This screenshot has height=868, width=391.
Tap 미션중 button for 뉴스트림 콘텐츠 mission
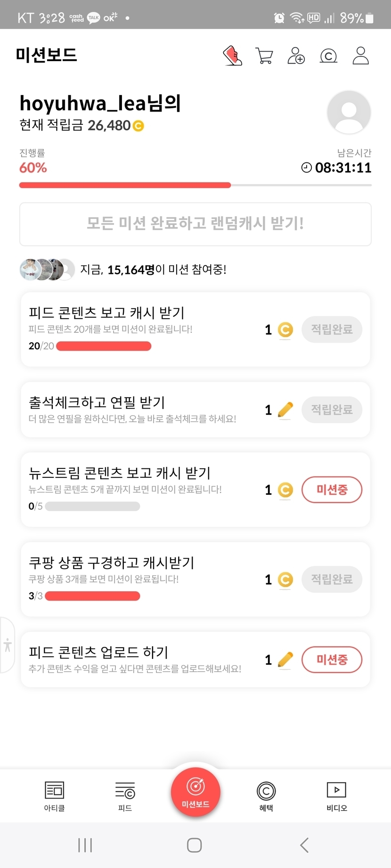[x=332, y=490]
